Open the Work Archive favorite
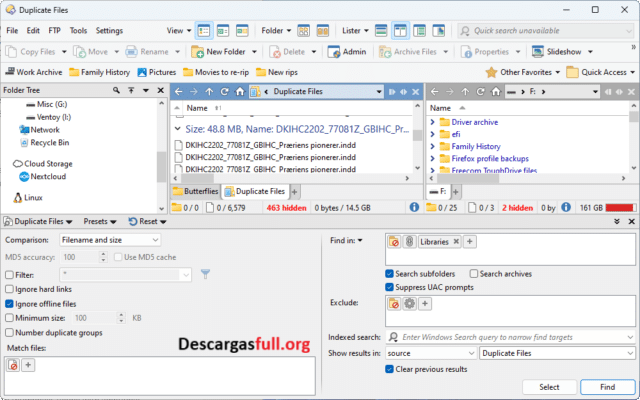This screenshot has height=400, width=640. [33, 72]
